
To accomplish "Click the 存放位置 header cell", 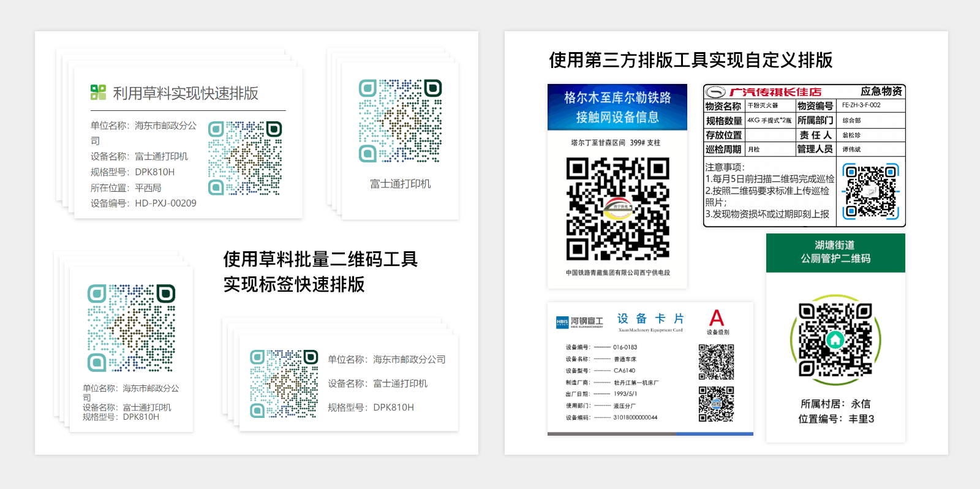I will 724,135.
